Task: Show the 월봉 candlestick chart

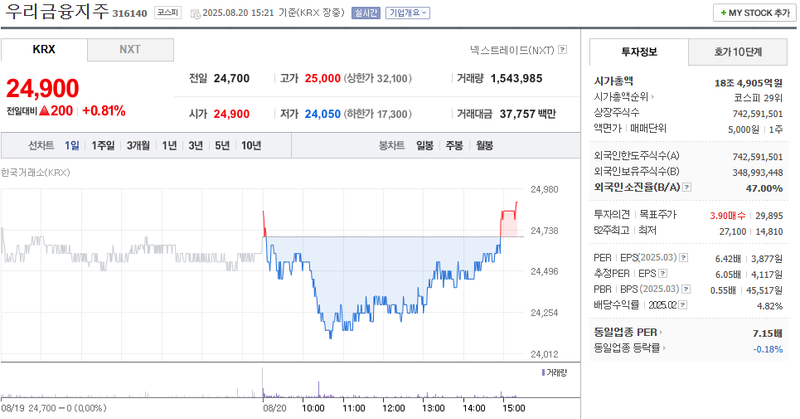Action: [x=485, y=145]
